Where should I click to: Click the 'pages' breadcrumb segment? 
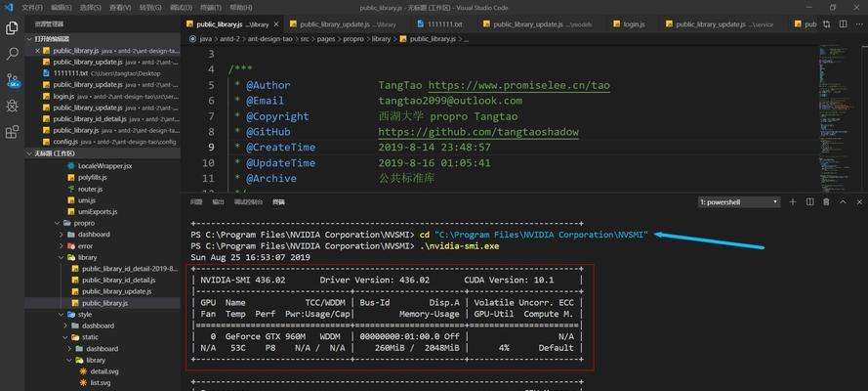click(326, 39)
